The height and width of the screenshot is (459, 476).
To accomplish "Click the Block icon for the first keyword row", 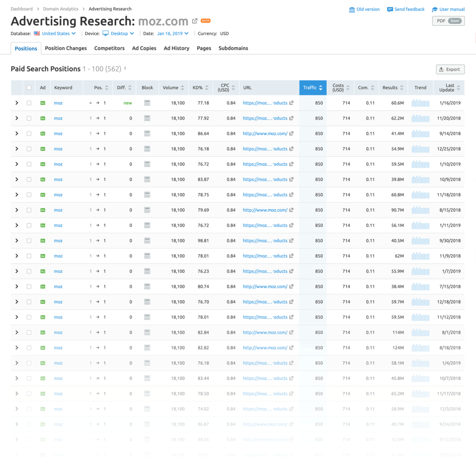I will pyautogui.click(x=146, y=103).
